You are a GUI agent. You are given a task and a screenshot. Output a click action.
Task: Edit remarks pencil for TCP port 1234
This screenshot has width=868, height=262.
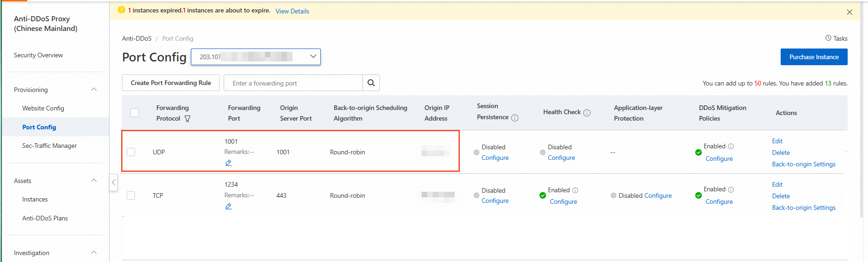(228, 206)
